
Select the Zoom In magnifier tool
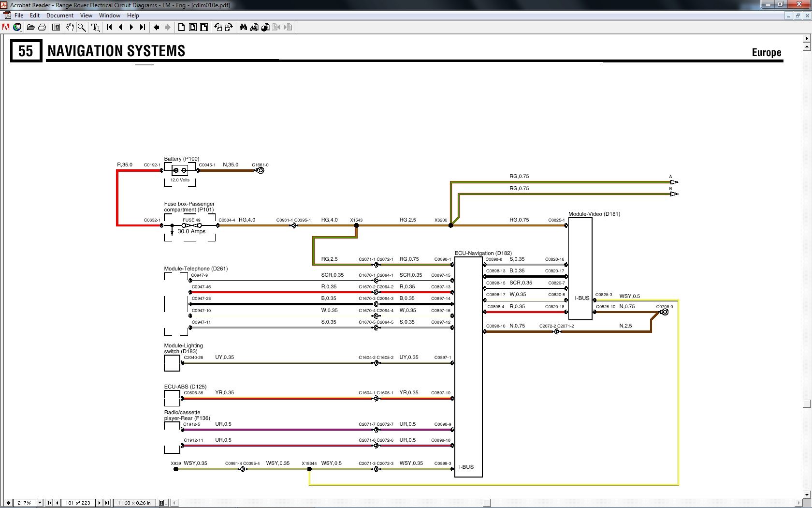point(82,27)
